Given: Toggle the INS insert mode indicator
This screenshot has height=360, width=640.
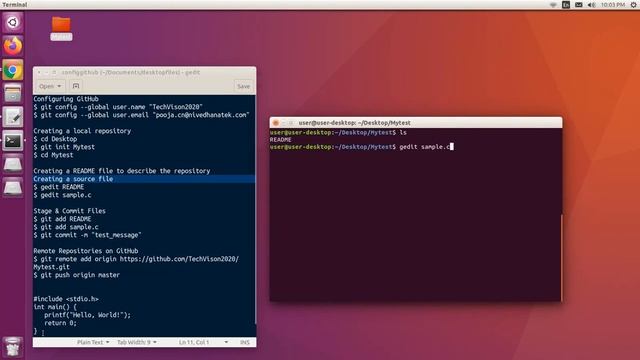Looking at the screenshot, I should click(244, 342).
